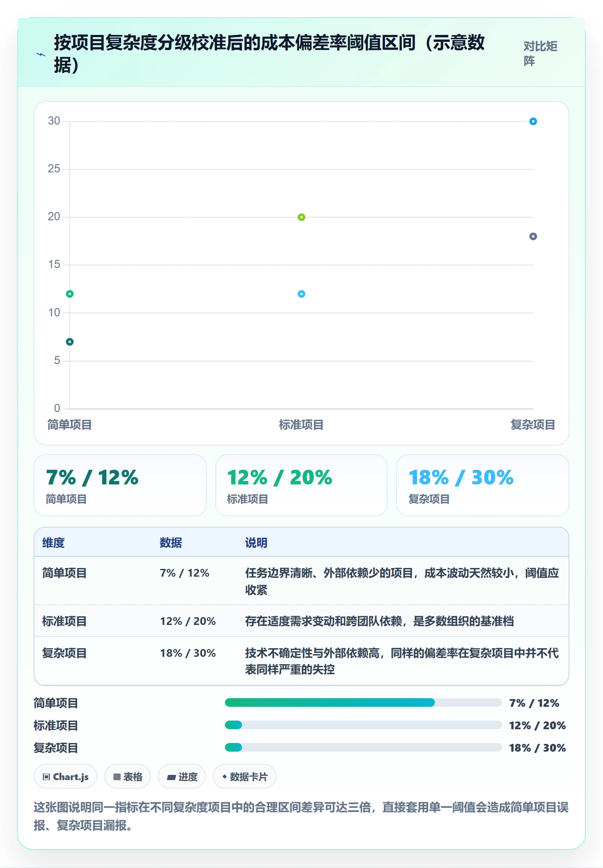The width and height of the screenshot is (603, 868).
Task: Click the 12% / 20% table cell
Action: click(188, 621)
